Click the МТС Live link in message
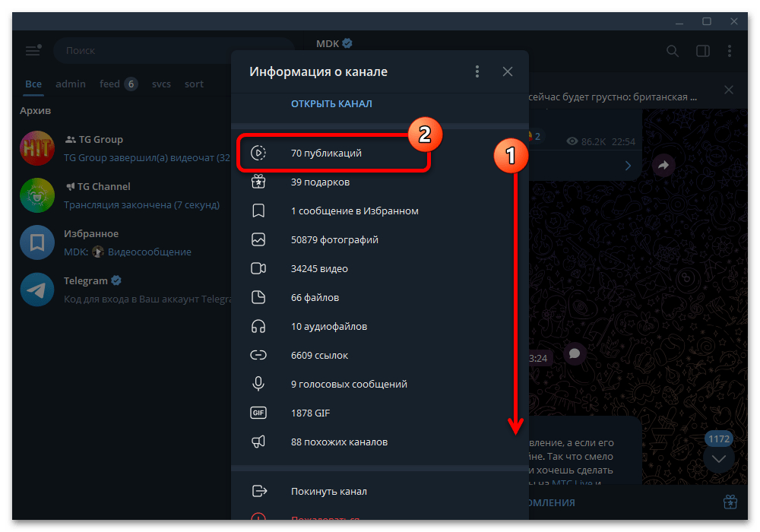 coord(572,482)
